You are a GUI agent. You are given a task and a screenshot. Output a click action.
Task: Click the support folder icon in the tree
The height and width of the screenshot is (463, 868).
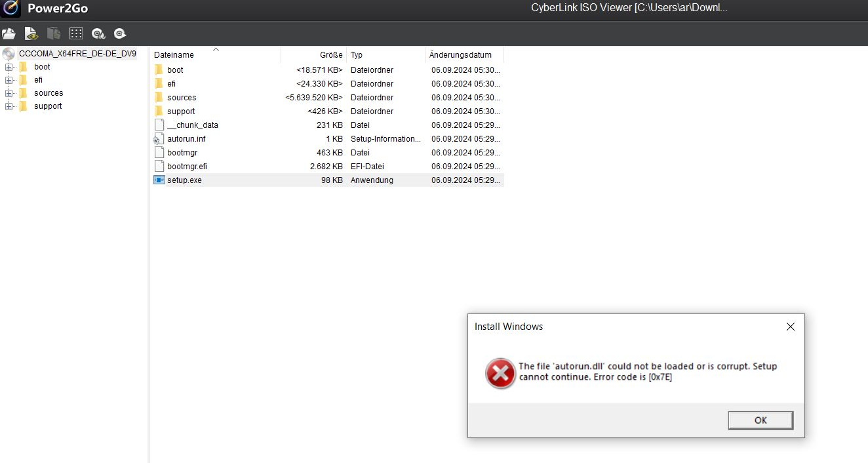point(24,106)
